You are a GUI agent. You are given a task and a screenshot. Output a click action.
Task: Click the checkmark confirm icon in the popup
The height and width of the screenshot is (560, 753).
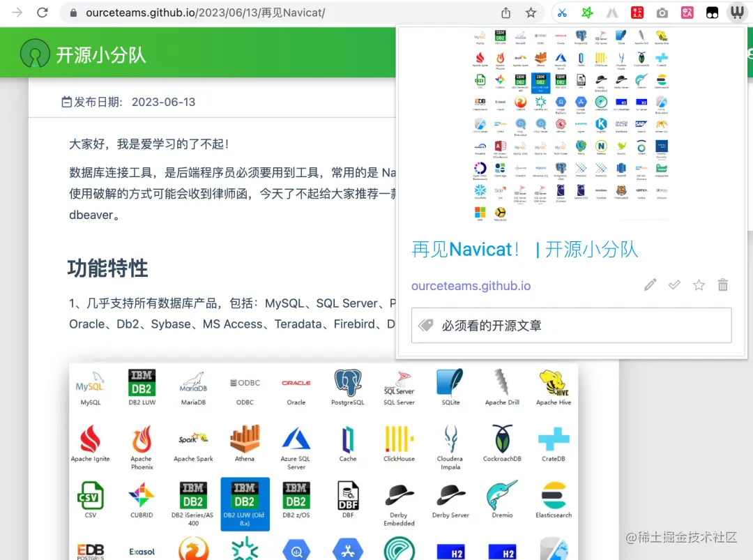coord(674,285)
